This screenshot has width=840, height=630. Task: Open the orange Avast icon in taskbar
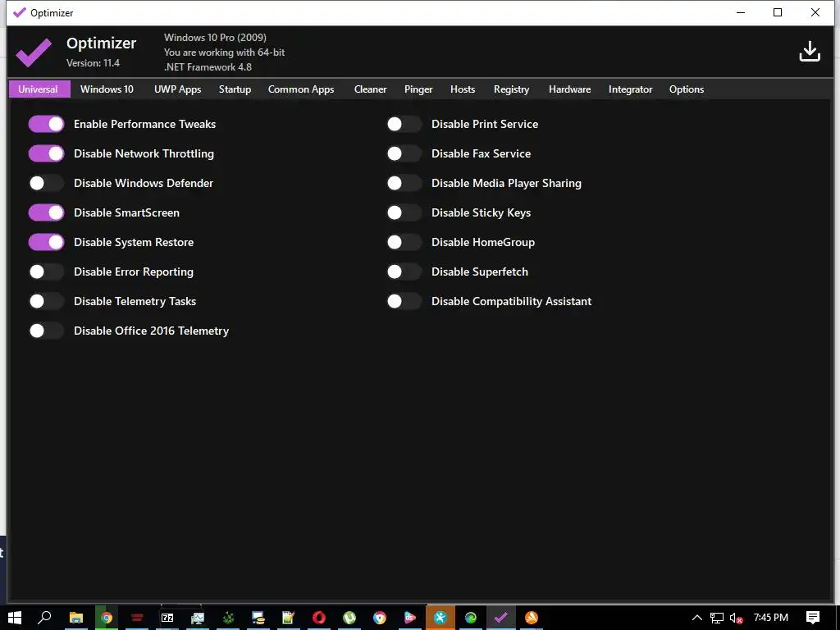tap(531, 618)
